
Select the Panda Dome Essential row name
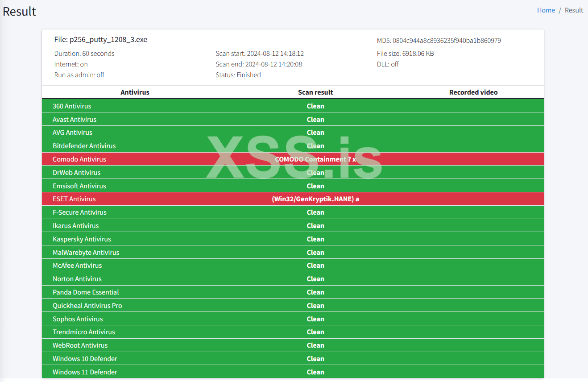(86, 292)
